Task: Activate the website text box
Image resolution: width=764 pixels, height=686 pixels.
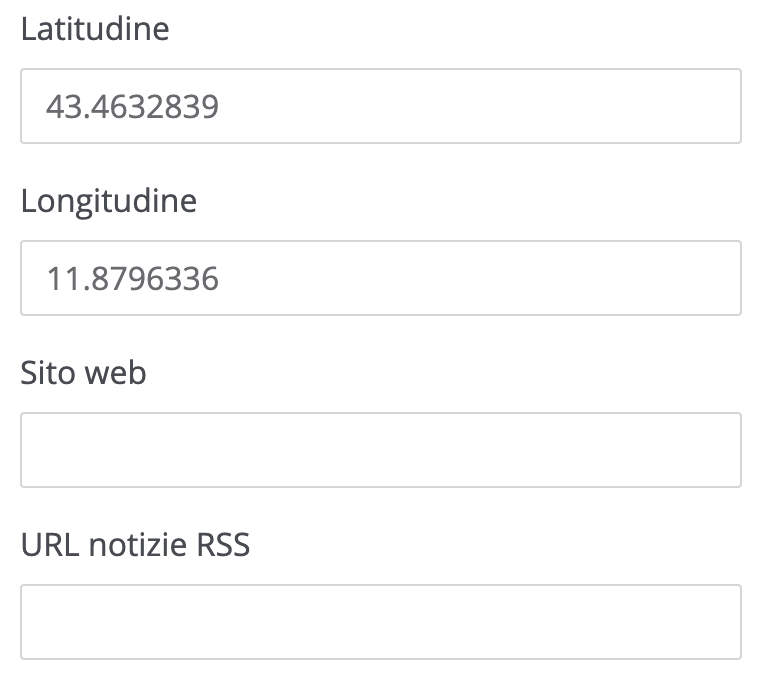Action: [x=380, y=450]
